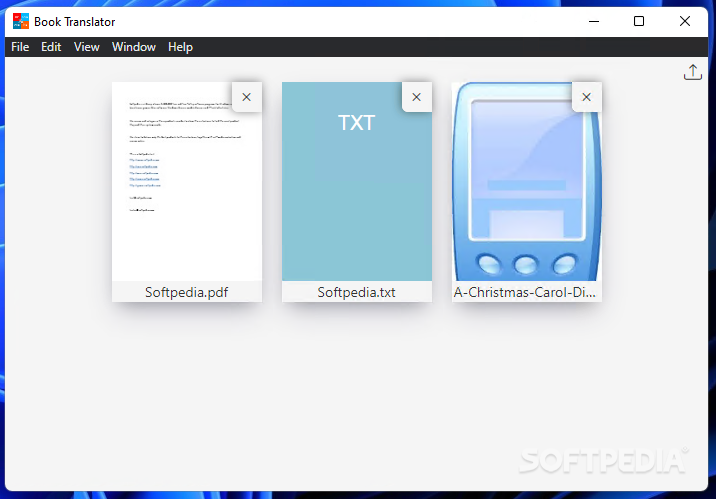Maximize the Book Translator window
The width and height of the screenshot is (716, 499).
[639, 21]
